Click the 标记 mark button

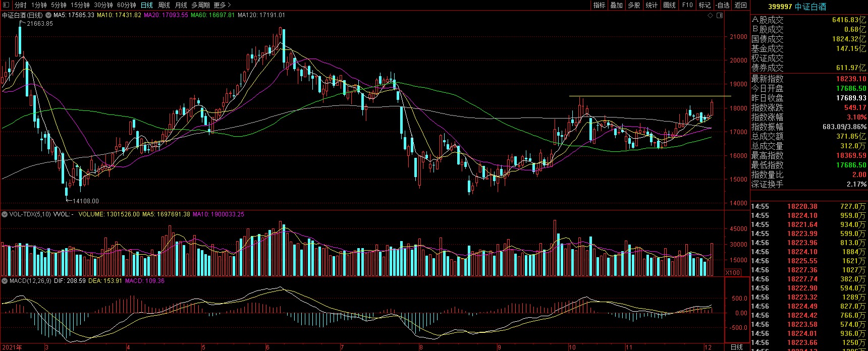coord(704,5)
